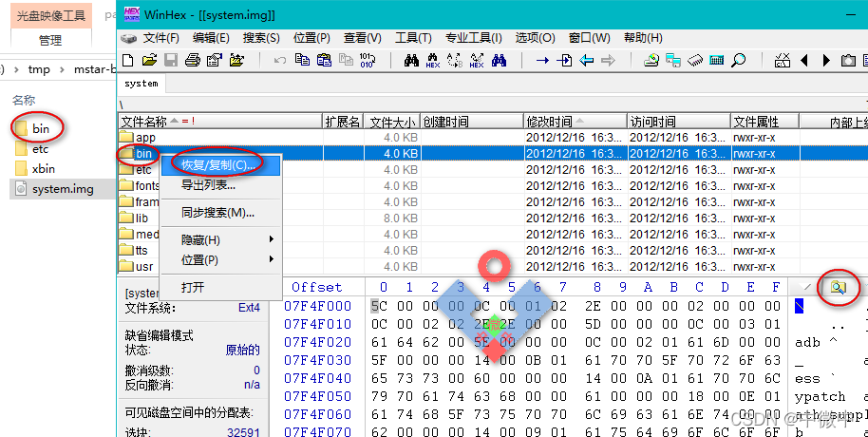Viewport: 868px width, 437px height.
Task: Open the 位置(P) menu in menu bar
Action: [311, 38]
